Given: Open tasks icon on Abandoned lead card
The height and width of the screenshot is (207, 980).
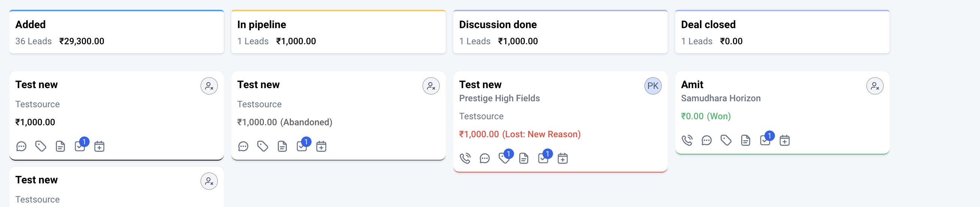Looking at the screenshot, I should click(x=302, y=147).
